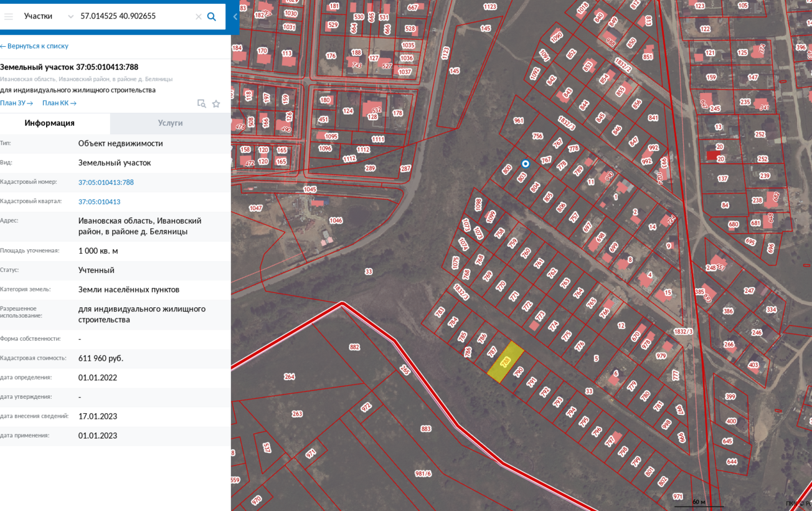812x511 pixels.
Task: Click map parcel labeled 787
Action: (492, 352)
